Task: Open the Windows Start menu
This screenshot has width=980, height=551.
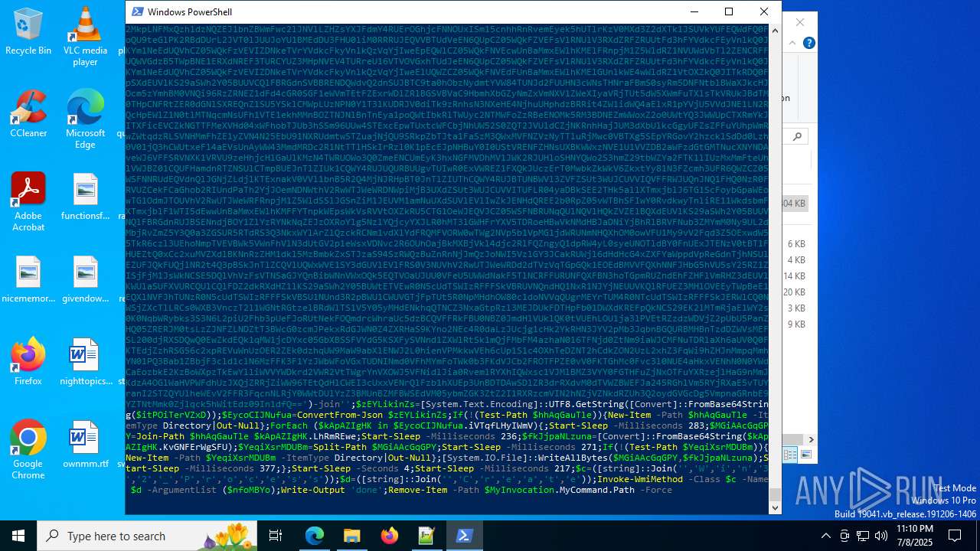Action: pos(18,536)
